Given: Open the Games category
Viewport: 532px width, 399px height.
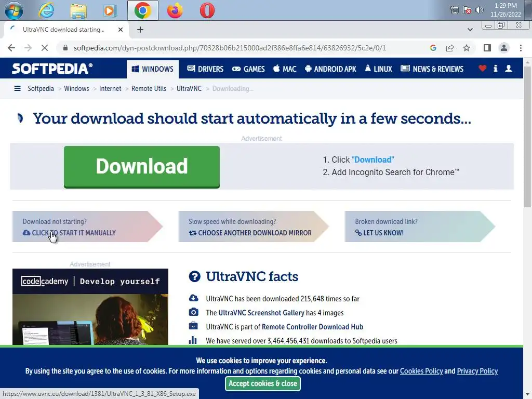Looking at the screenshot, I should coord(248,69).
